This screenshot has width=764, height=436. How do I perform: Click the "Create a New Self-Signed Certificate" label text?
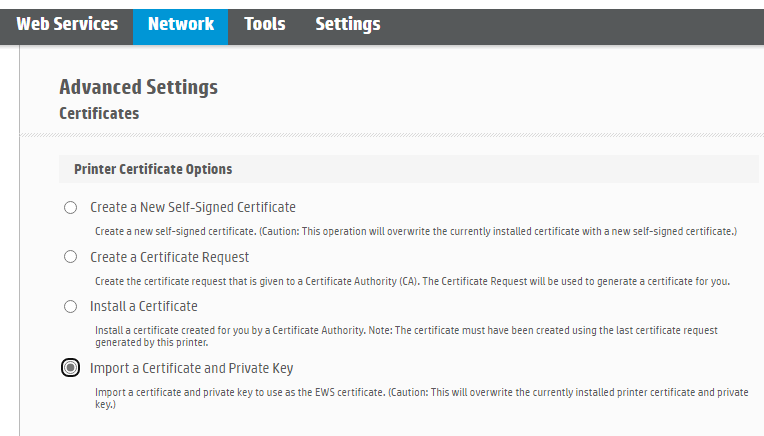[x=193, y=208]
